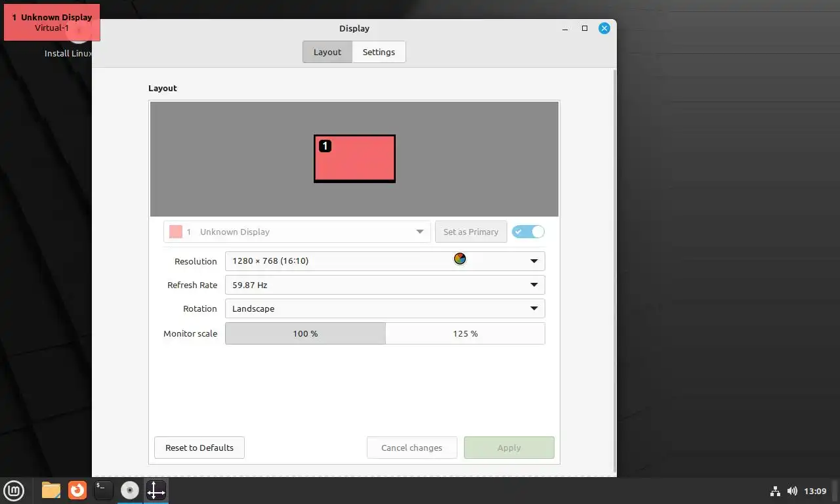The width and height of the screenshot is (840, 504).
Task: Toggle the display enabled switch
Action: click(528, 232)
